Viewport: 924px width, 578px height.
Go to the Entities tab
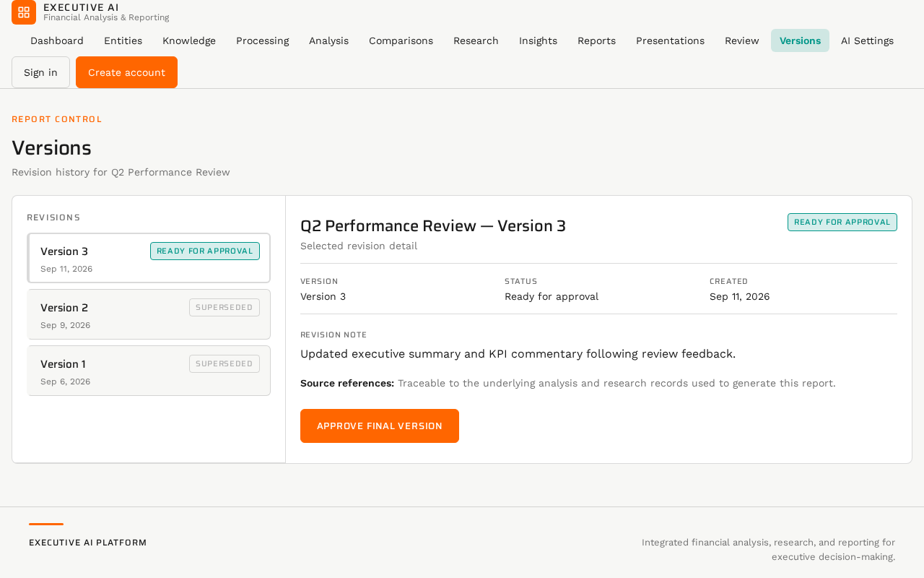point(123,40)
